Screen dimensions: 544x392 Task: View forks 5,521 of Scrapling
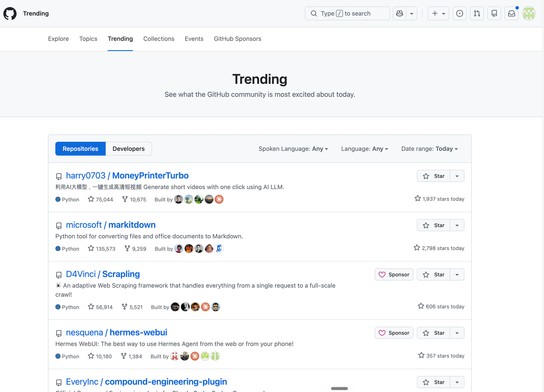pos(132,307)
